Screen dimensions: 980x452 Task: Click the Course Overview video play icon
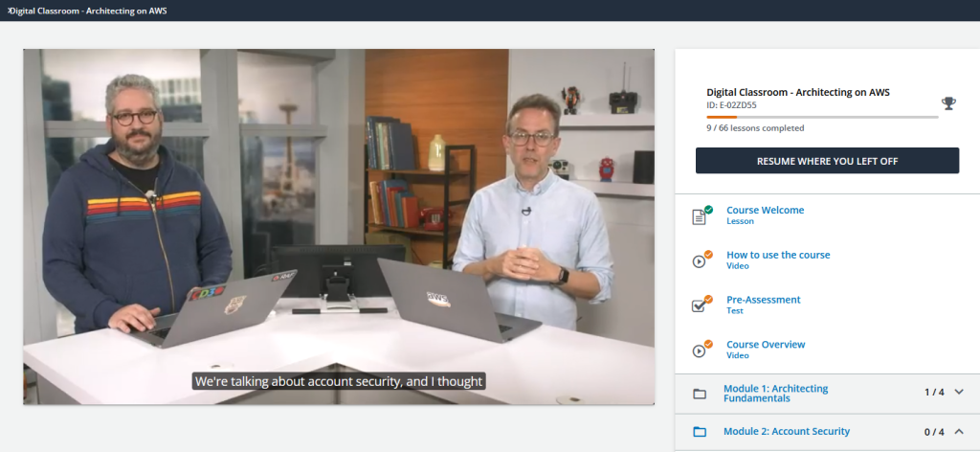pyautogui.click(x=700, y=350)
